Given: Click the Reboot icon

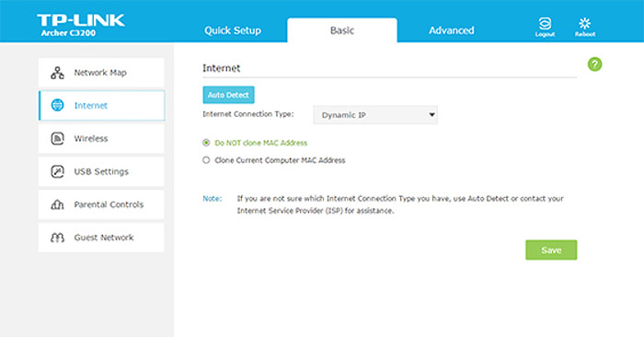Looking at the screenshot, I should [x=585, y=27].
